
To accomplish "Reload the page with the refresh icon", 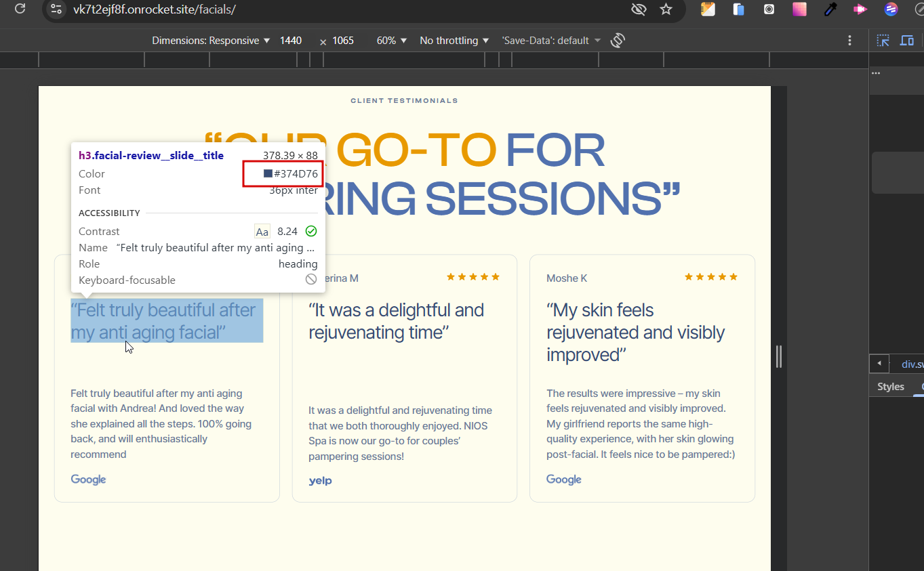I will tap(20, 9).
